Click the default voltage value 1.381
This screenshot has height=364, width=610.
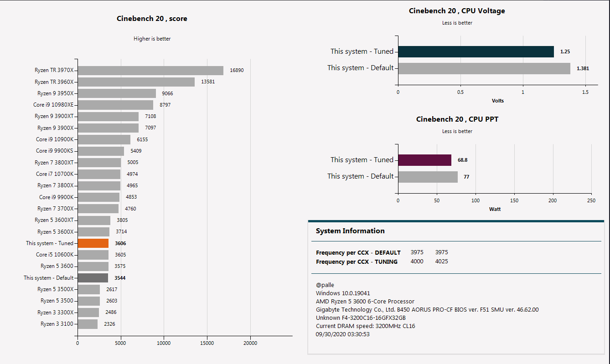pos(583,68)
